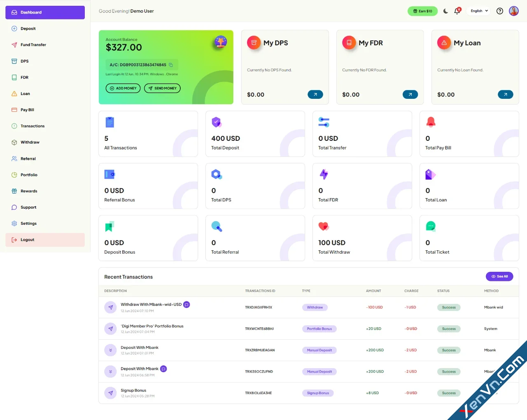Open the Rewards section
The width and height of the screenshot is (527, 420).
point(29,191)
